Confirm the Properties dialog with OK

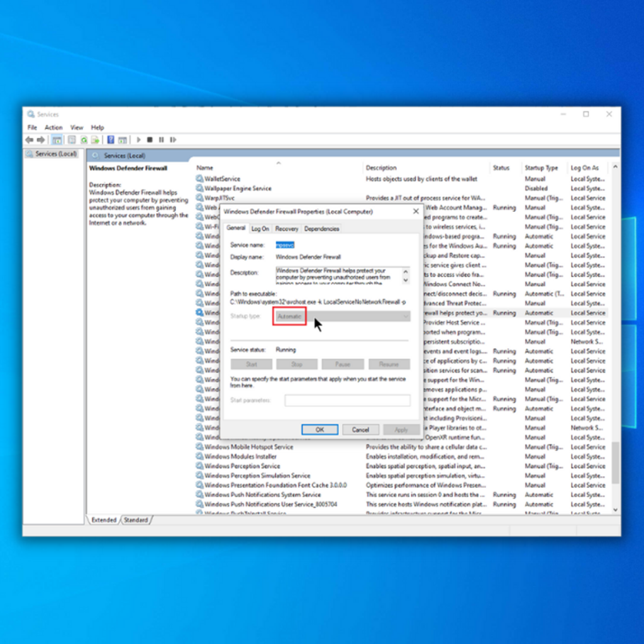[319, 430]
